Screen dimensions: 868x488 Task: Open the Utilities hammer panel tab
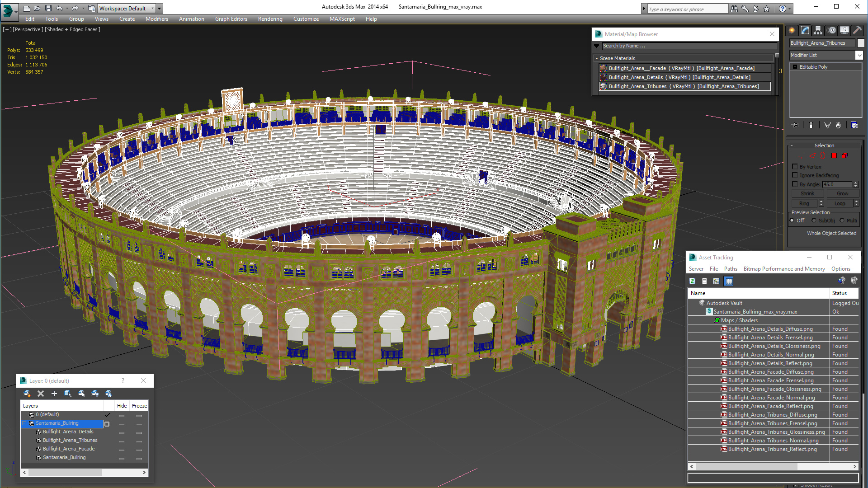click(x=857, y=30)
